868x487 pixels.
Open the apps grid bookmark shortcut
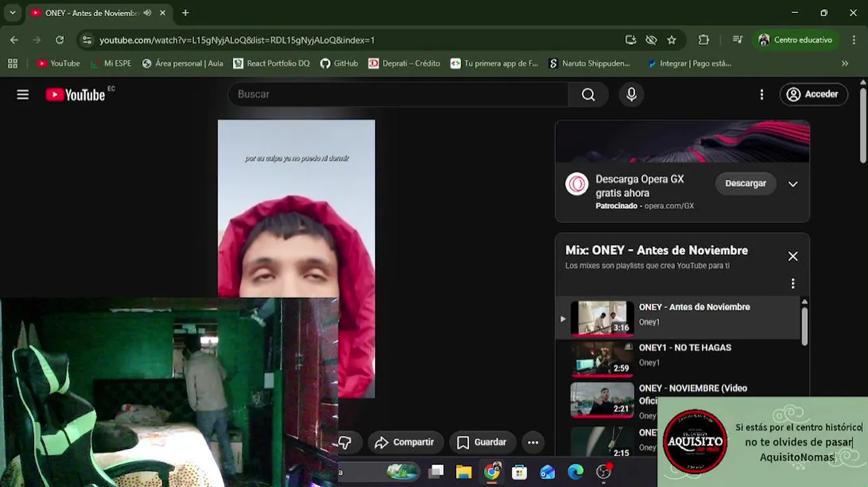pyautogui.click(x=12, y=64)
